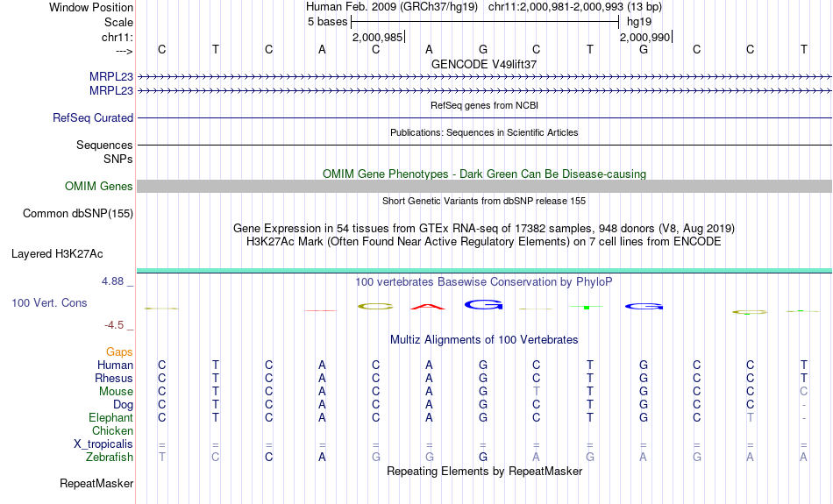This screenshot has height=504, width=833.
Task: Click the lower MRPL23 arrowed intron line
Action: click(x=484, y=91)
